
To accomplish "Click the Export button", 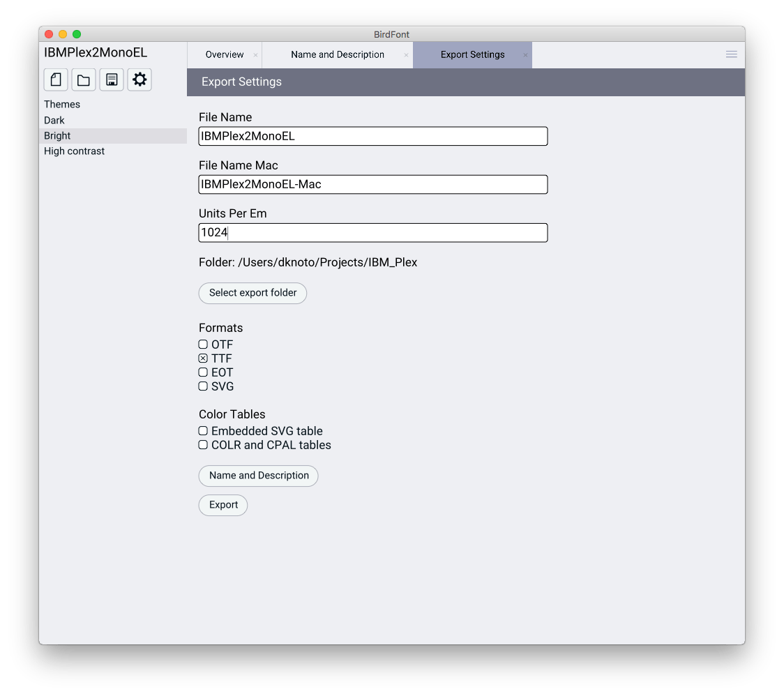I will pyautogui.click(x=223, y=505).
